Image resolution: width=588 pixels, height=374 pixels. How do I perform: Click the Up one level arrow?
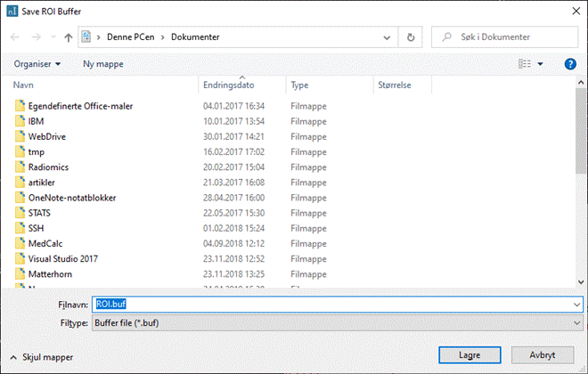pos(69,37)
